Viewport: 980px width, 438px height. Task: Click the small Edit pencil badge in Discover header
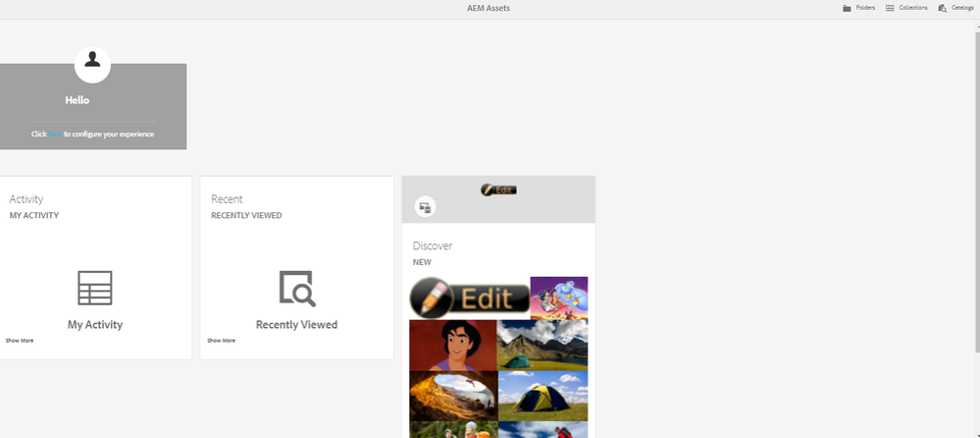pyautogui.click(x=498, y=190)
